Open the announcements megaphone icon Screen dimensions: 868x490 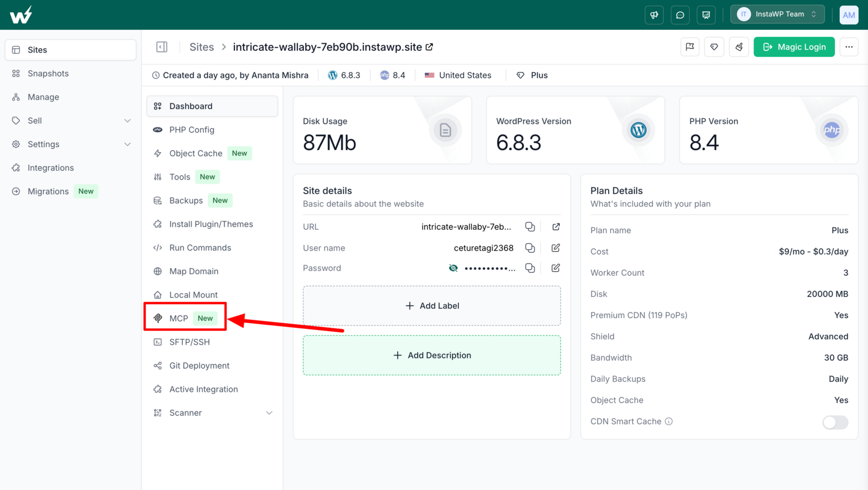click(654, 15)
